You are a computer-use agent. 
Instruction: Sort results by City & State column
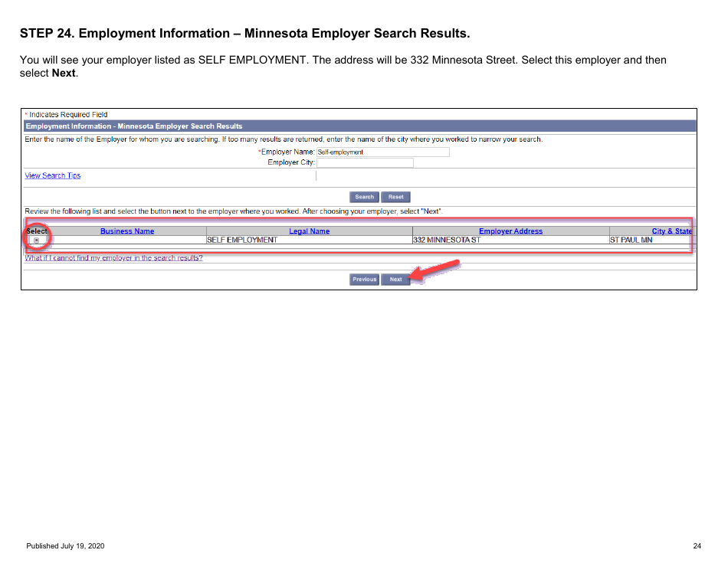click(672, 231)
